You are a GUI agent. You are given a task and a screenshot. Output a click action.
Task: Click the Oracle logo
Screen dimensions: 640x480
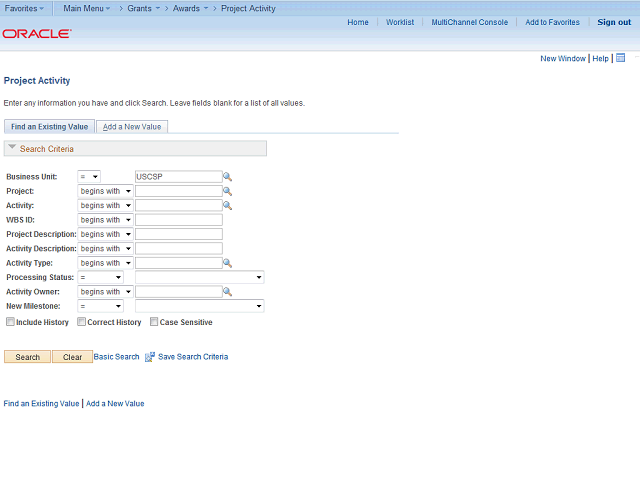37,33
